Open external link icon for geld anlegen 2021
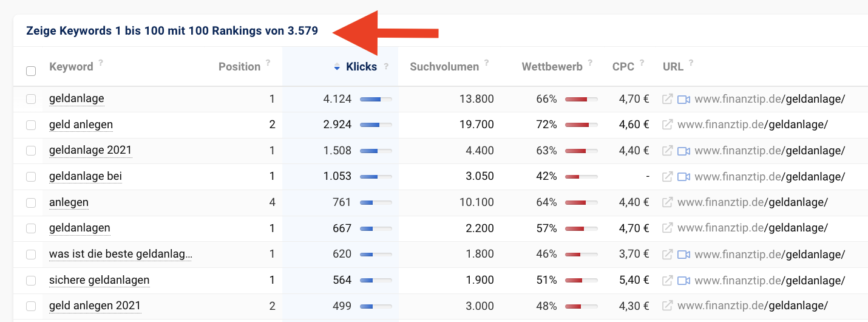 coord(667,306)
